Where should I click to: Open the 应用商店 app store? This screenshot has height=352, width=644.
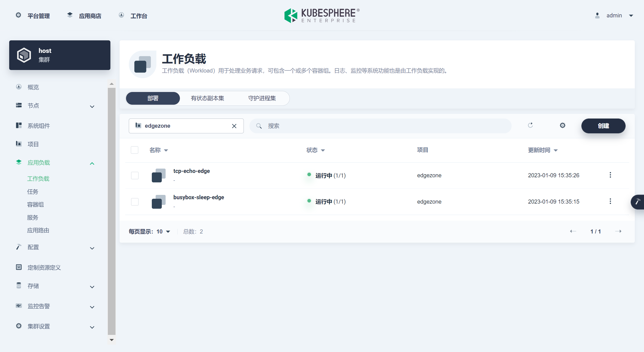pos(90,16)
